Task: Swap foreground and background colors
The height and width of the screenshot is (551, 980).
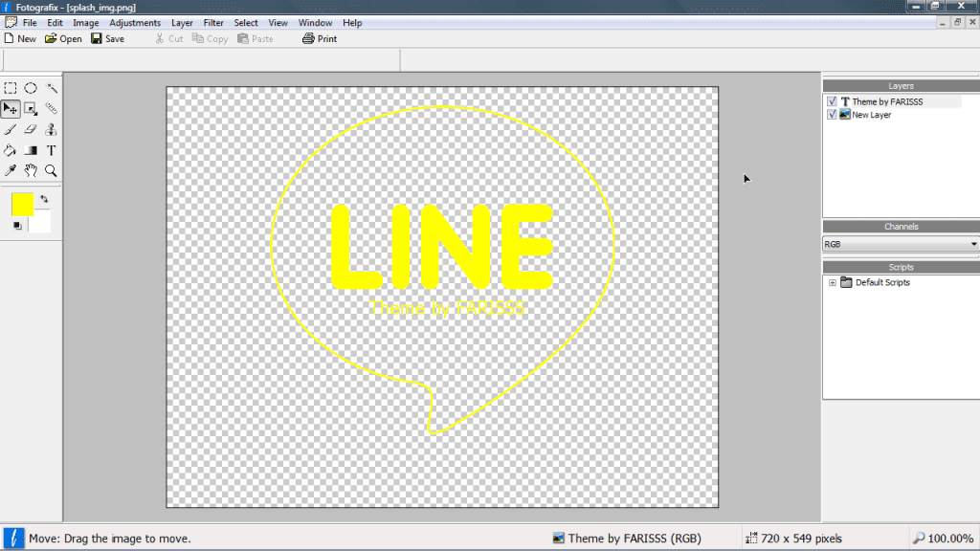Action: coord(44,199)
